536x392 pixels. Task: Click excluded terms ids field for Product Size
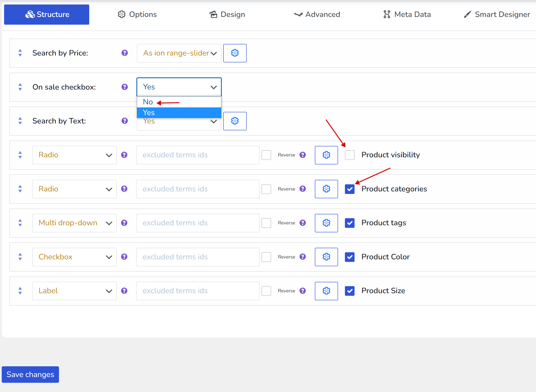[x=198, y=291]
